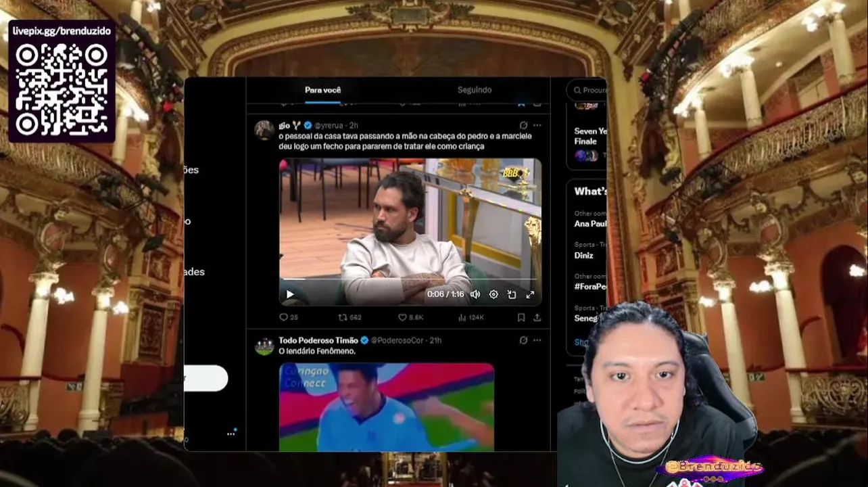Click the Procurar search field
This screenshot has height=487, width=868.
(587, 90)
